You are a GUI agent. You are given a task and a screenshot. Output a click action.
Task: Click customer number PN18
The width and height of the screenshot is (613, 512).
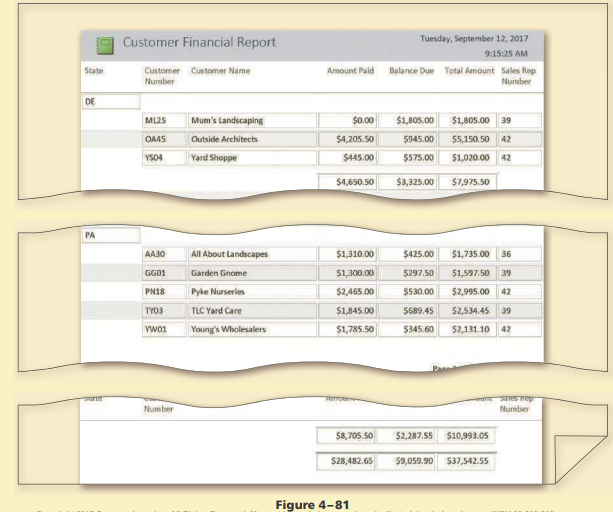pos(164,292)
